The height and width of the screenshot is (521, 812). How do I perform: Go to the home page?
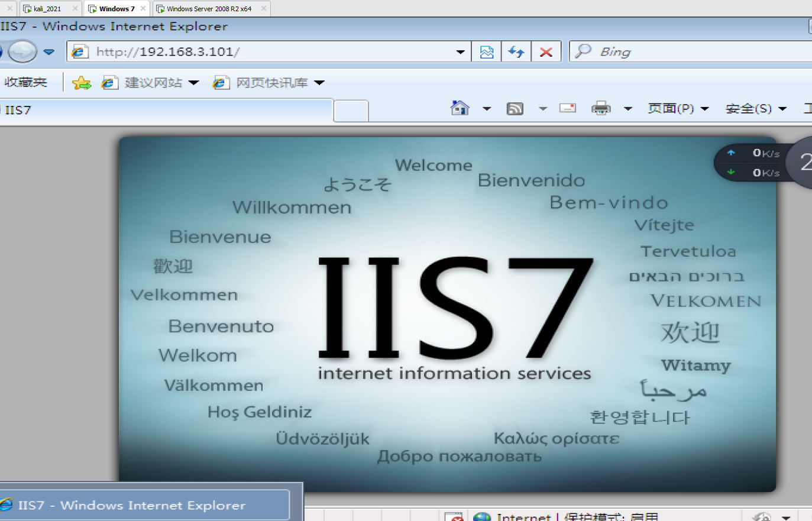pyautogui.click(x=460, y=108)
